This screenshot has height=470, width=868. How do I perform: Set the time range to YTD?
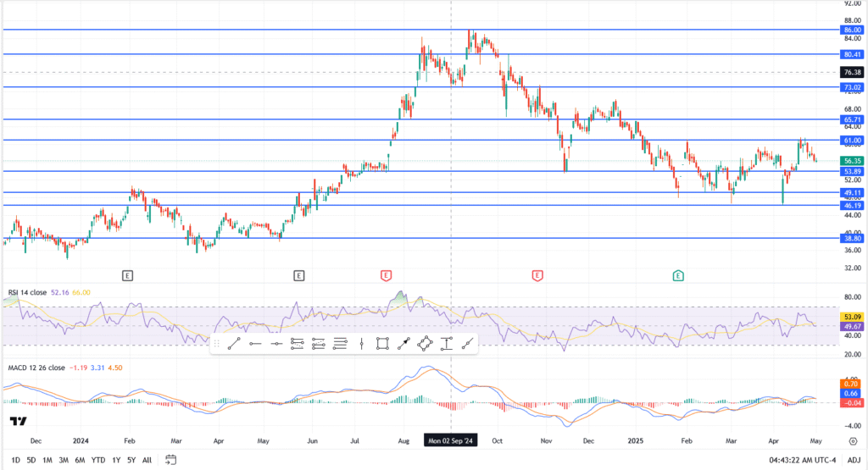[98, 460]
